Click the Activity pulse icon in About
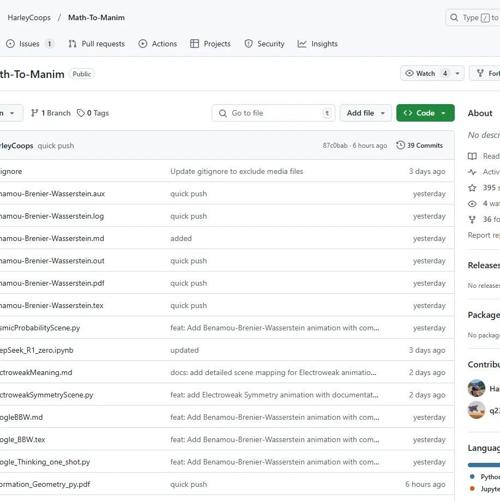This screenshot has width=500, height=501. click(x=472, y=172)
